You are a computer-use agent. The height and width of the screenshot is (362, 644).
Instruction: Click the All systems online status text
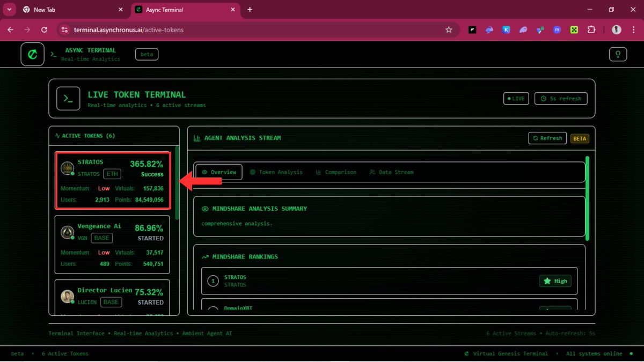594,354
